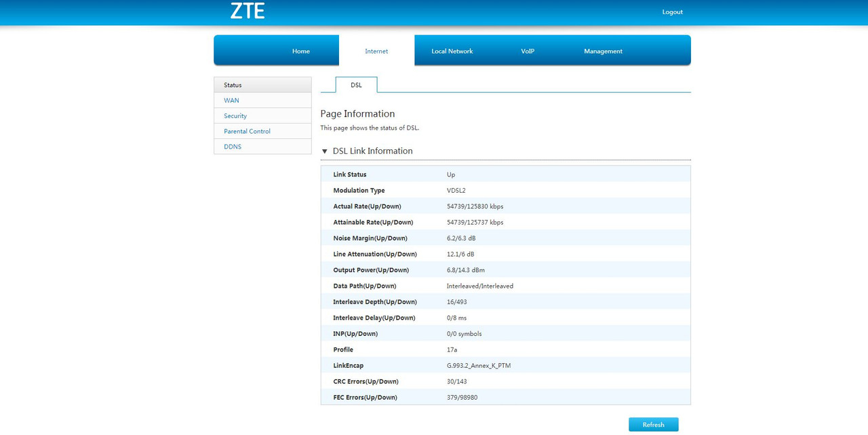
Task: Click the Profile value "17a"
Action: point(452,349)
